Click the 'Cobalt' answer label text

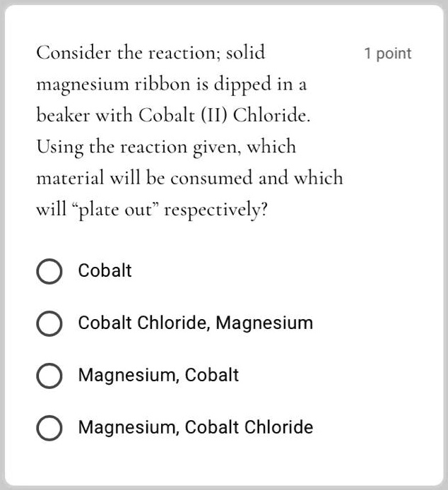[x=105, y=270]
